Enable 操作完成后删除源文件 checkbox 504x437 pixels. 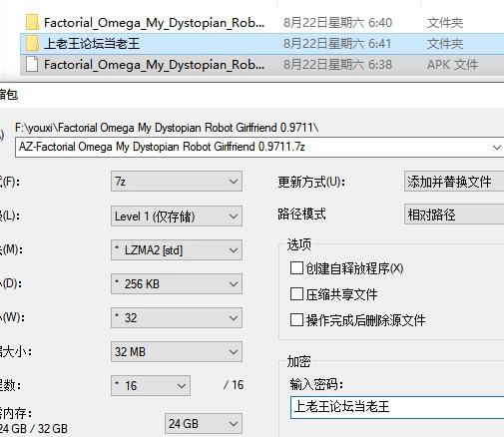point(296,320)
